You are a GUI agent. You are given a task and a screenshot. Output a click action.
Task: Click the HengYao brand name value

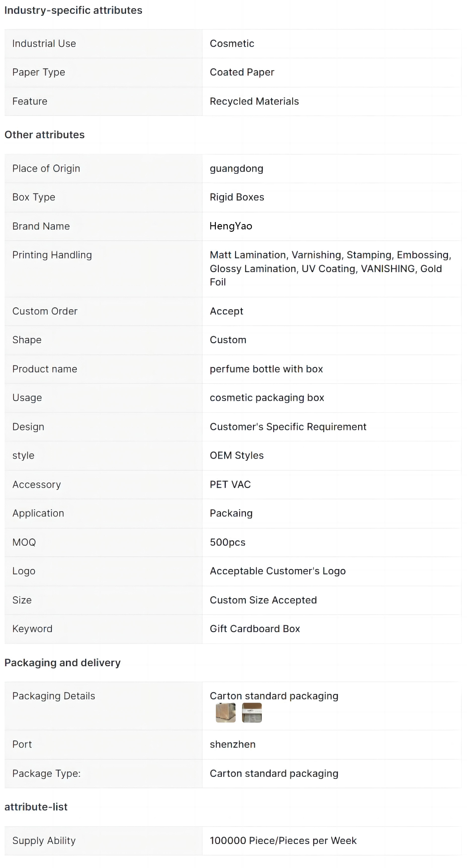point(231,226)
